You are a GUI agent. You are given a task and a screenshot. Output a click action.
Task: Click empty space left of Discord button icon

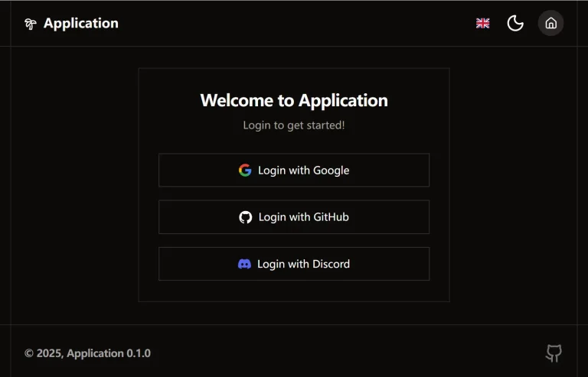coord(195,264)
